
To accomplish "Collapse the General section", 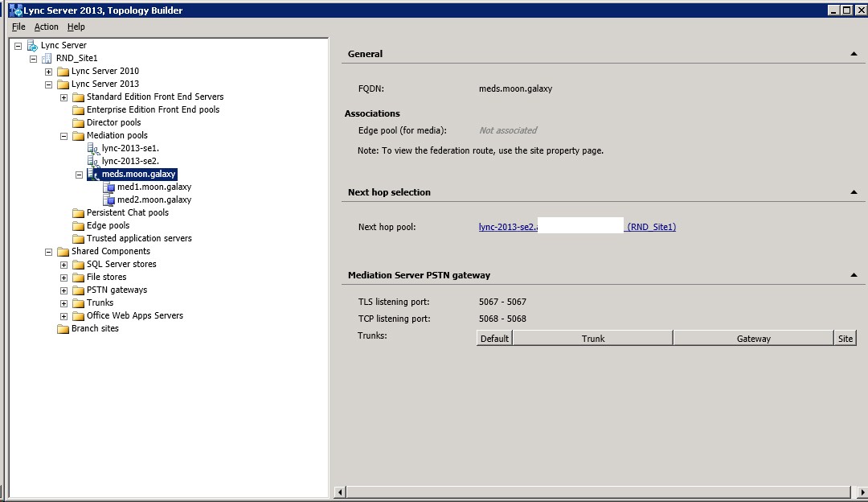I will [853, 54].
